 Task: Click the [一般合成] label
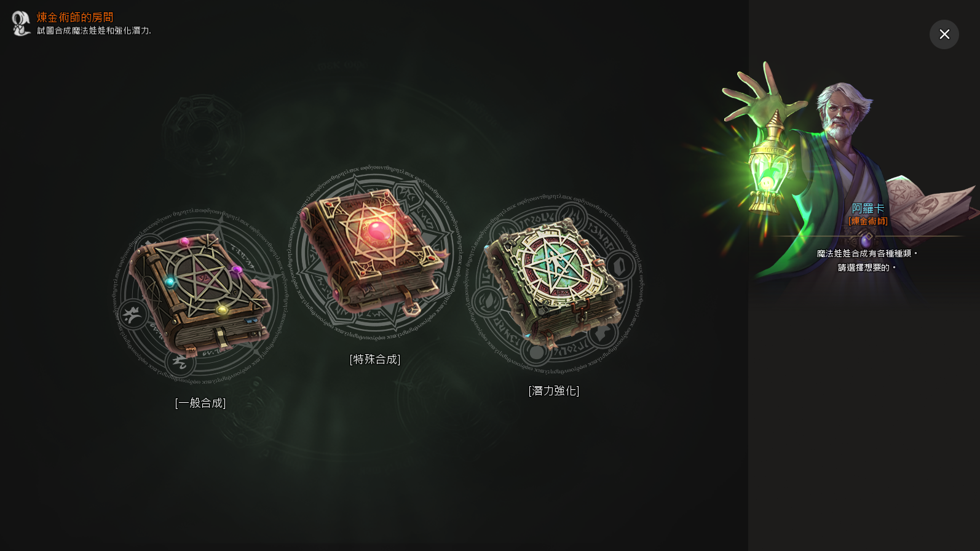200,403
